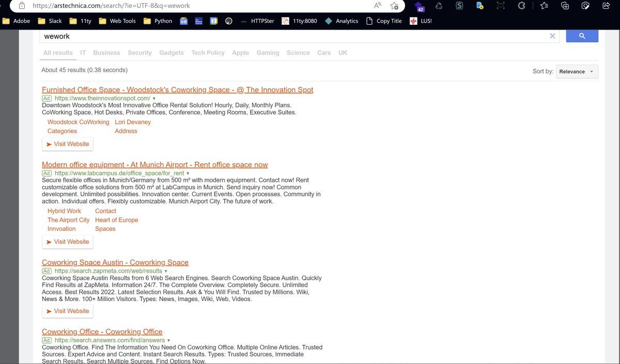The height and width of the screenshot is (364, 620).
Task: Open the Read Aloud icon in address bar
Action: 378,6
